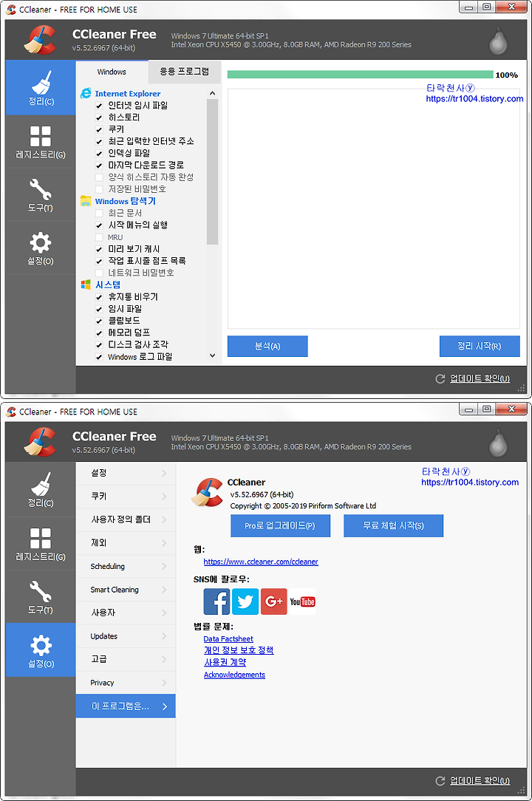Viewport: 532px width, 801px height.
Task: Click 무료 체험 시작(S) button
Action: coord(394,525)
